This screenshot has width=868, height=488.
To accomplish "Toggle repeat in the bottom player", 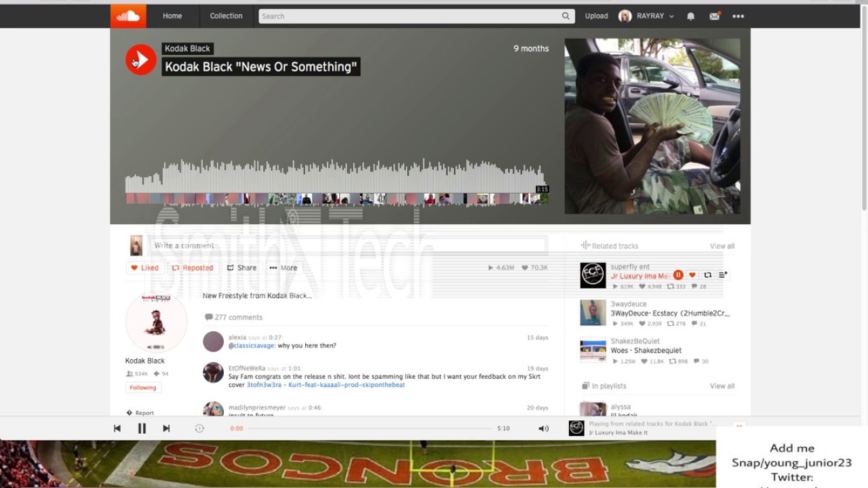I will click(x=199, y=428).
